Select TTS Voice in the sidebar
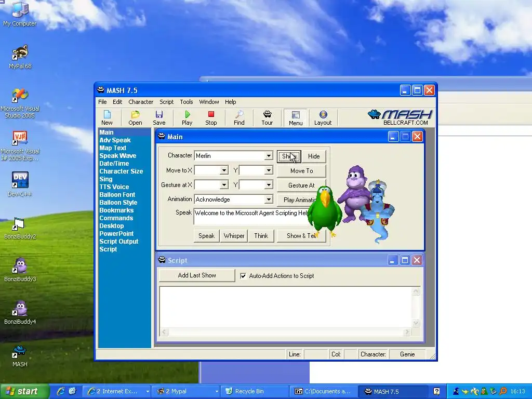Image resolution: width=532 pixels, height=399 pixels. [x=114, y=187]
